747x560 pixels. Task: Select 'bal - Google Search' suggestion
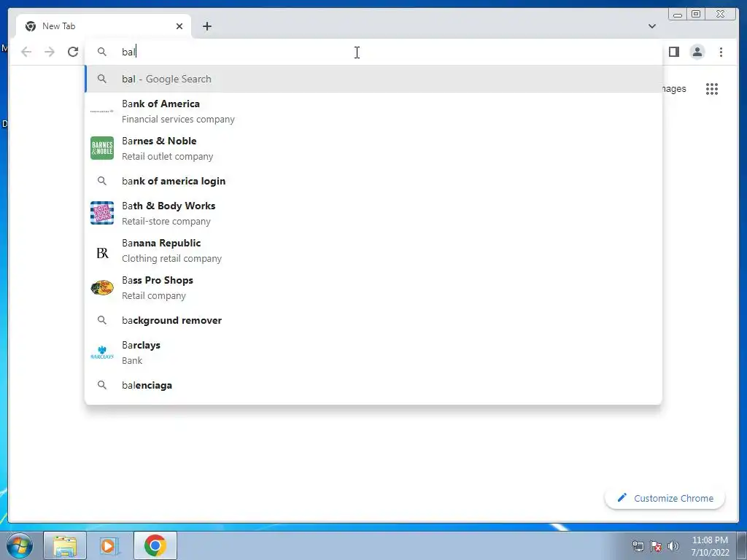coord(373,79)
